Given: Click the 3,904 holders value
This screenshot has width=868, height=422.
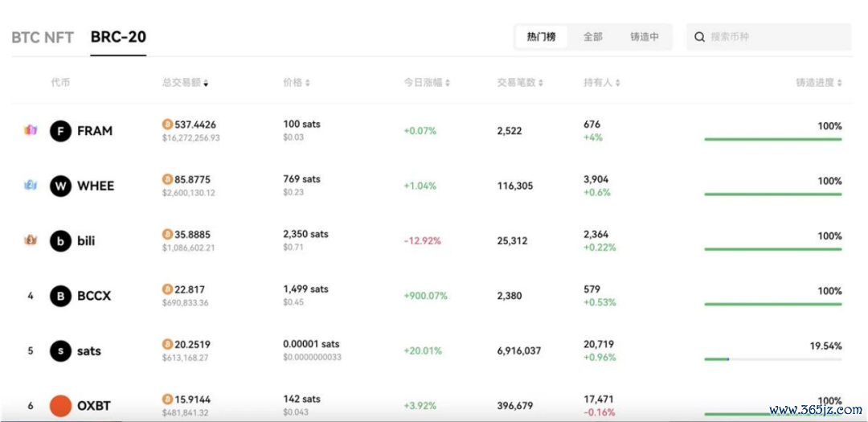Looking at the screenshot, I should pos(596,179).
